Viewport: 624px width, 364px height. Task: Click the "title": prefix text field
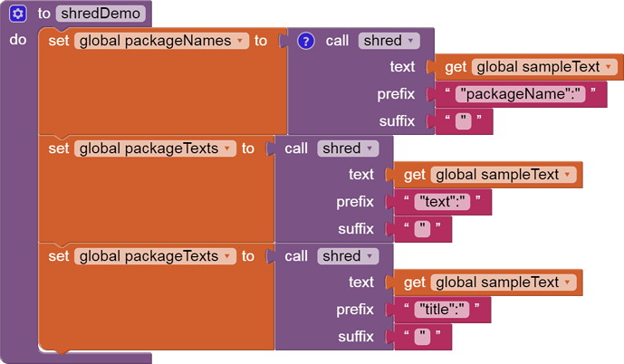[441, 310]
